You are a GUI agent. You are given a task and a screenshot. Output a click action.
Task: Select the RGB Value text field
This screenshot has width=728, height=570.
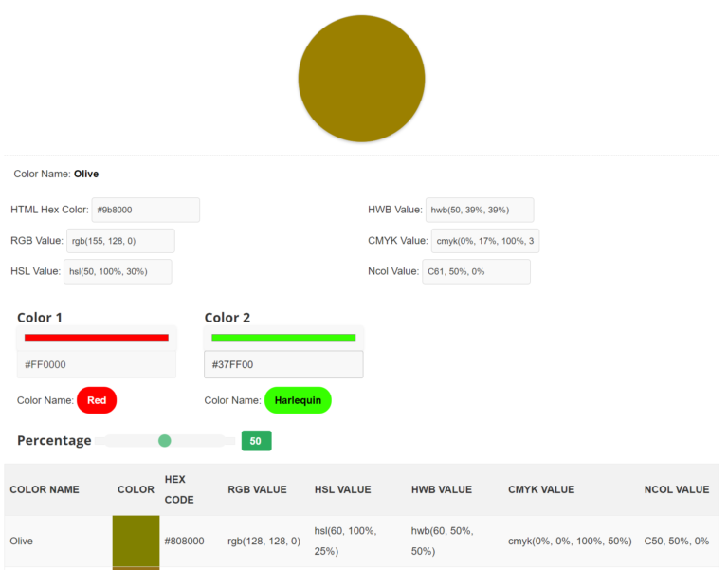click(x=119, y=241)
